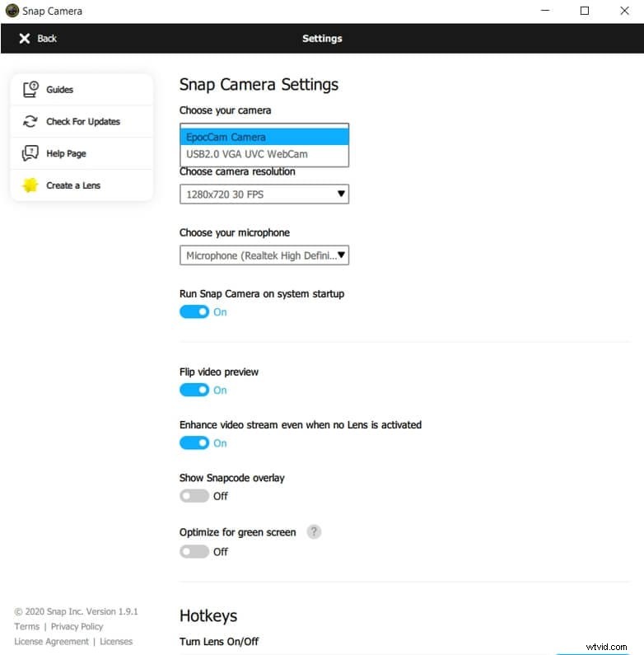This screenshot has height=655, width=644.
Task: Expand the microphone selection dropdown
Action: (264, 255)
